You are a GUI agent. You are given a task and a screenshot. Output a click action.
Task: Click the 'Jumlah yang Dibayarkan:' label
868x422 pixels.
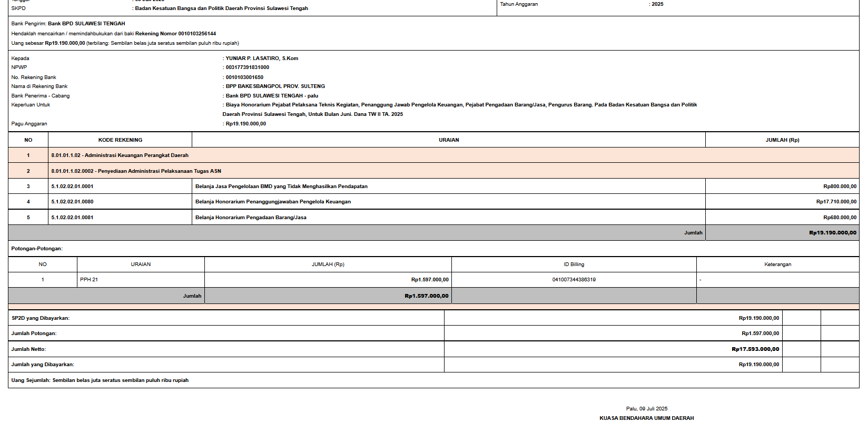tap(43, 365)
